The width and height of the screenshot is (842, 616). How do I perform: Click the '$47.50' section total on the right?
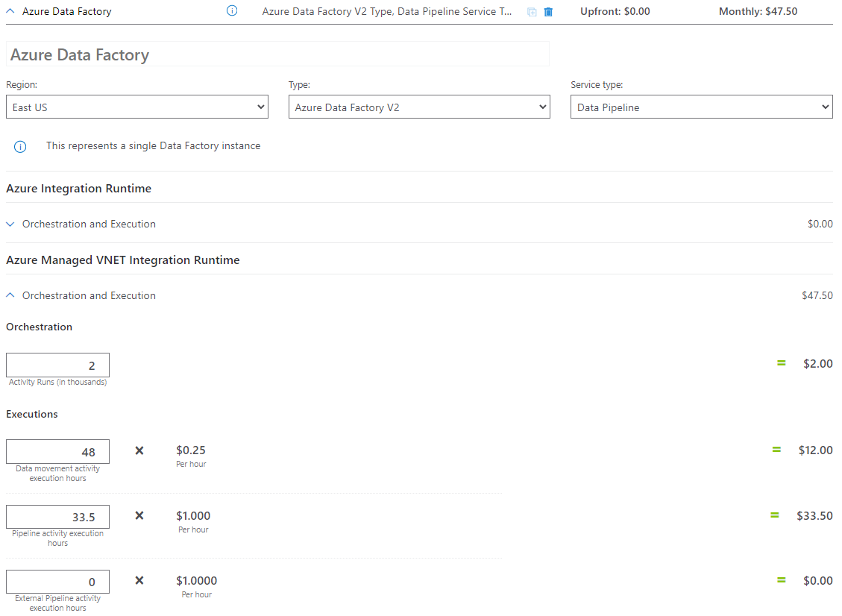point(817,295)
